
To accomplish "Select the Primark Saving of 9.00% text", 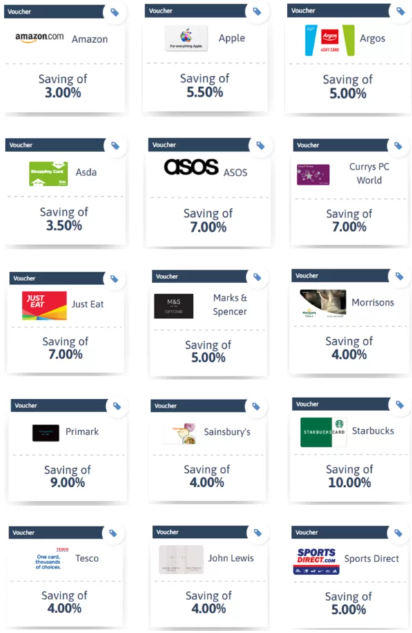I will (67, 476).
